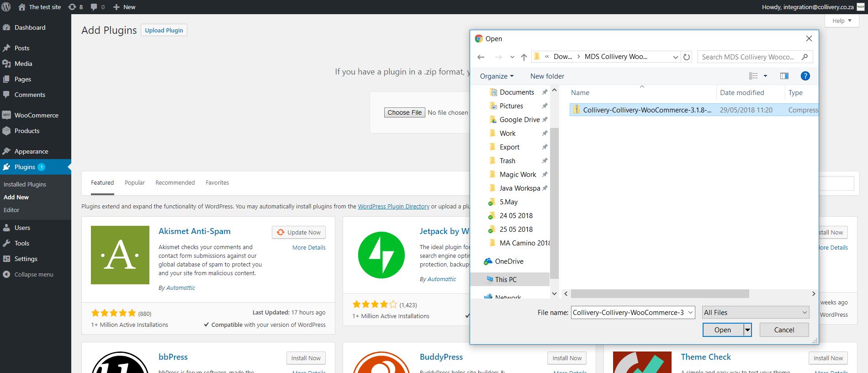
Task: Navigate up one folder level
Action: coord(524,57)
